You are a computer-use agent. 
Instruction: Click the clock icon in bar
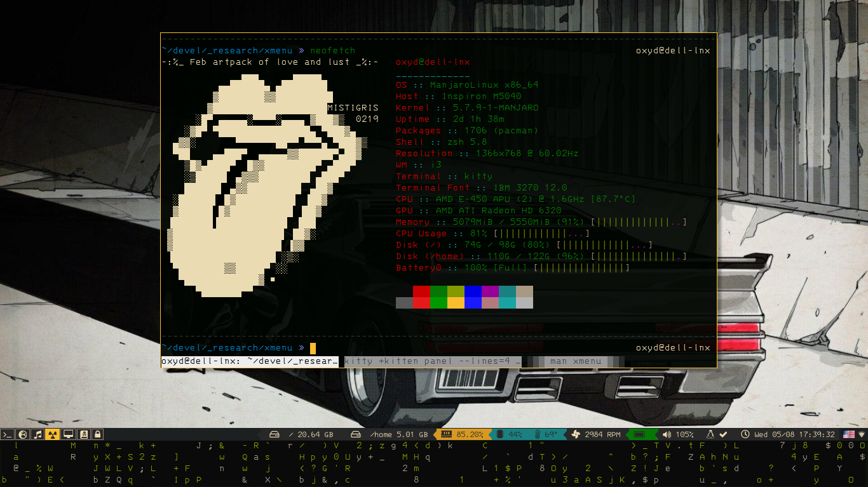[745, 435]
